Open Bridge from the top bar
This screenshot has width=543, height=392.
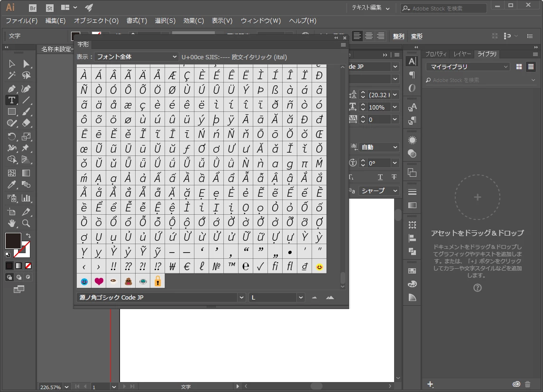(33, 8)
